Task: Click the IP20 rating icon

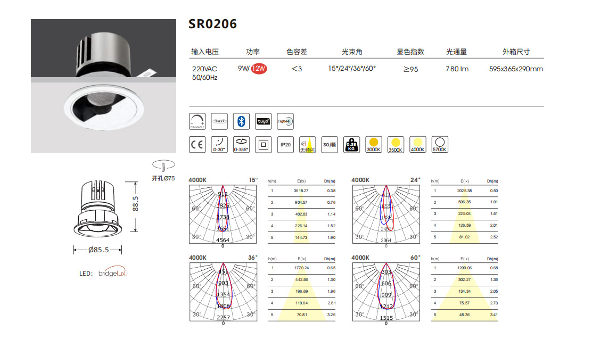Action: [x=285, y=144]
